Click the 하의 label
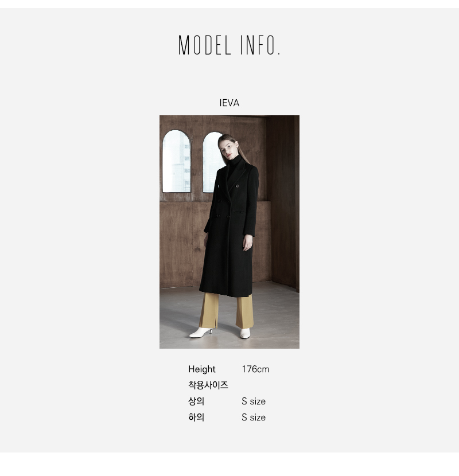459x476 pixels. [x=196, y=417]
